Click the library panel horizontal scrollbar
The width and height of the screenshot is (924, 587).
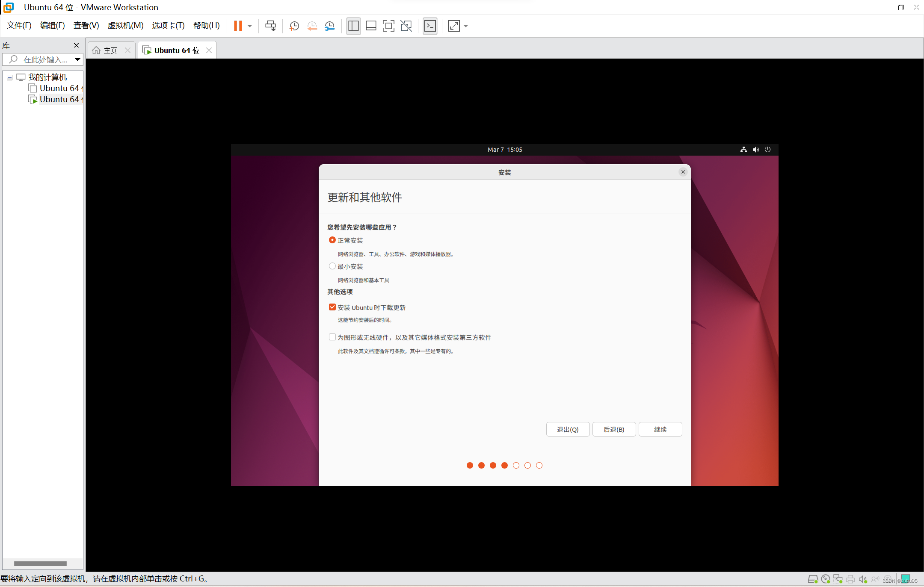coord(40,563)
